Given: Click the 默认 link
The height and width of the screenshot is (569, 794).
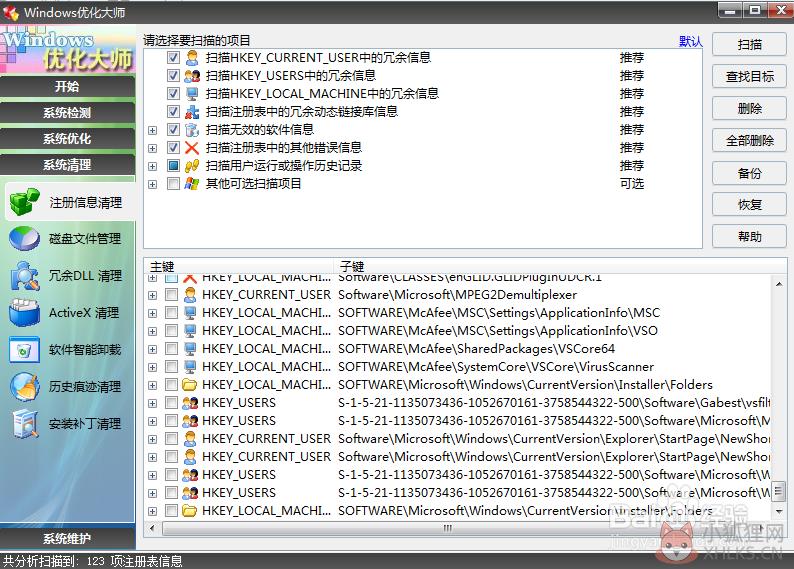Looking at the screenshot, I should pos(691,42).
